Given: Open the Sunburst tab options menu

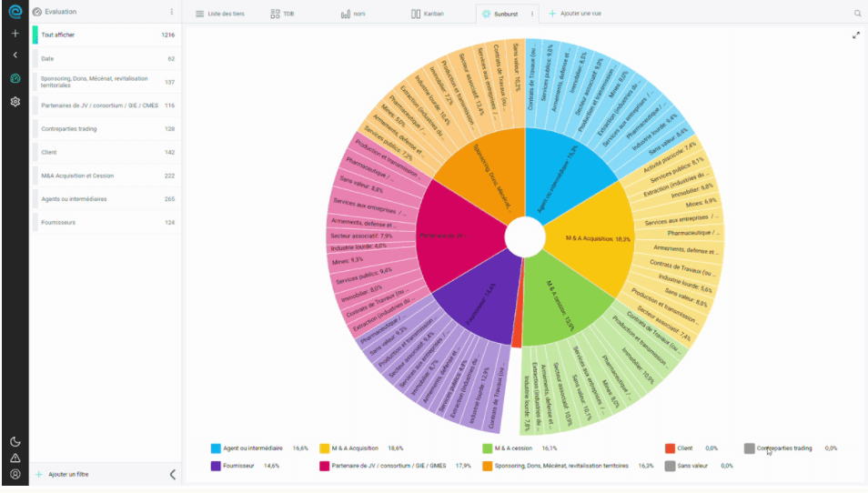Looking at the screenshot, I should (532, 14).
